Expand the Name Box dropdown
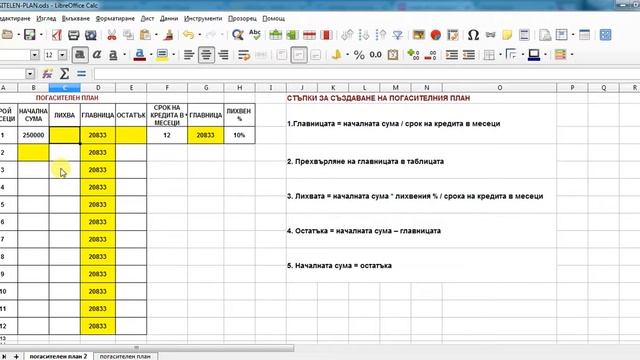 30,74
